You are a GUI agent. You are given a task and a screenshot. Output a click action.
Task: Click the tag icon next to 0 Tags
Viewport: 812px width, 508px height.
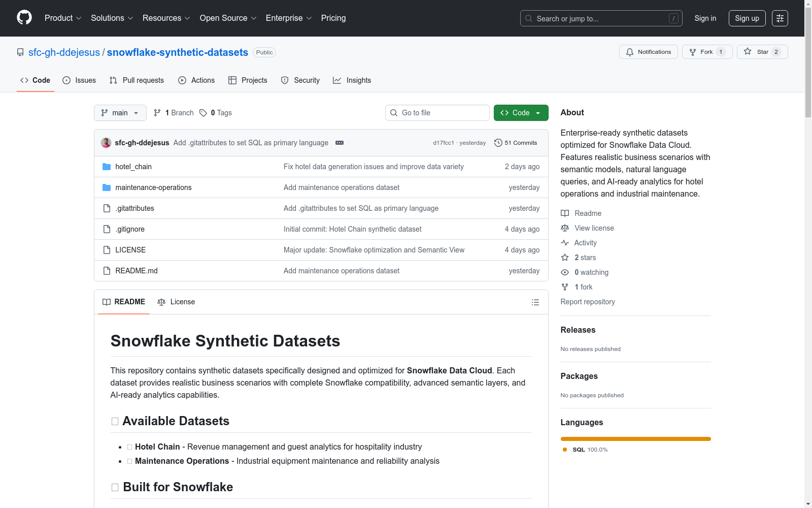point(203,113)
